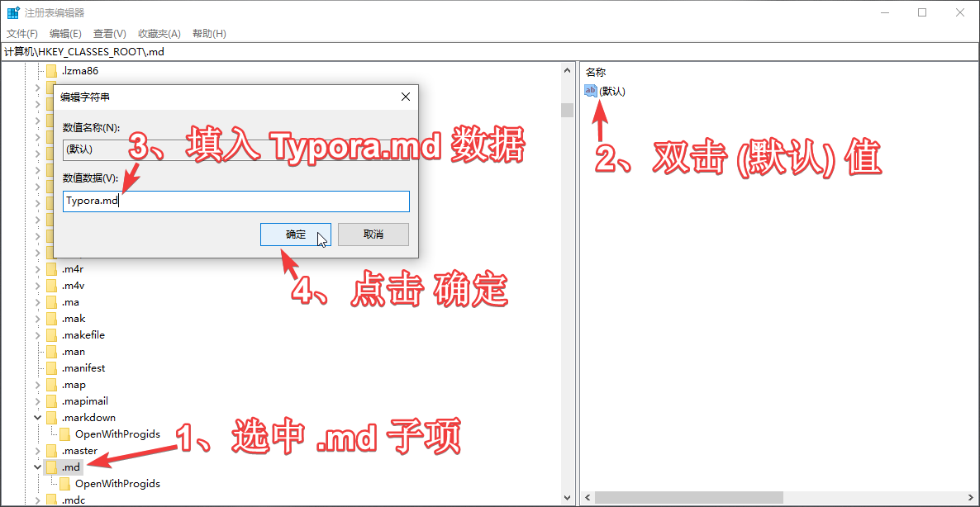Select the (默认) string value icon
This screenshot has height=507, width=980.
tap(591, 91)
